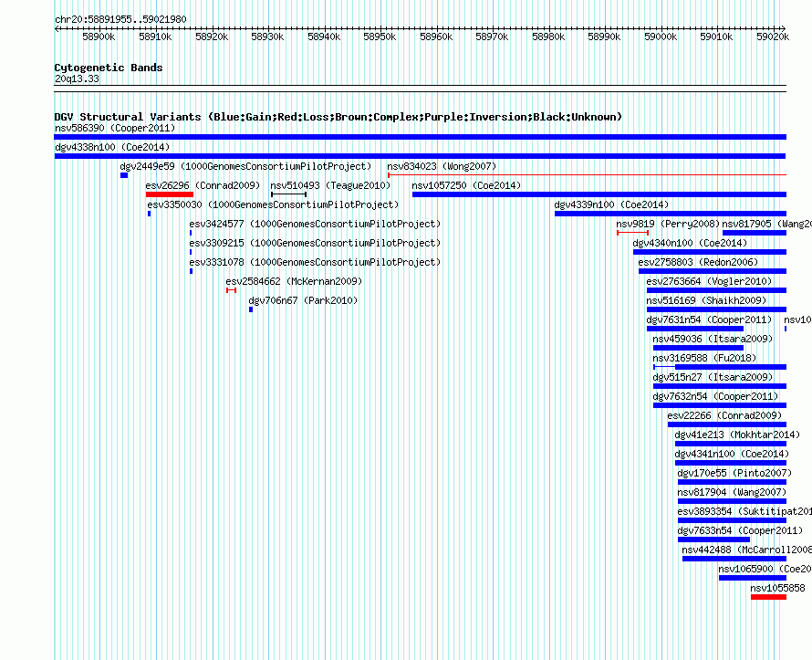Click the 58930k ruler tick label
The width and height of the screenshot is (812, 660).
267,37
